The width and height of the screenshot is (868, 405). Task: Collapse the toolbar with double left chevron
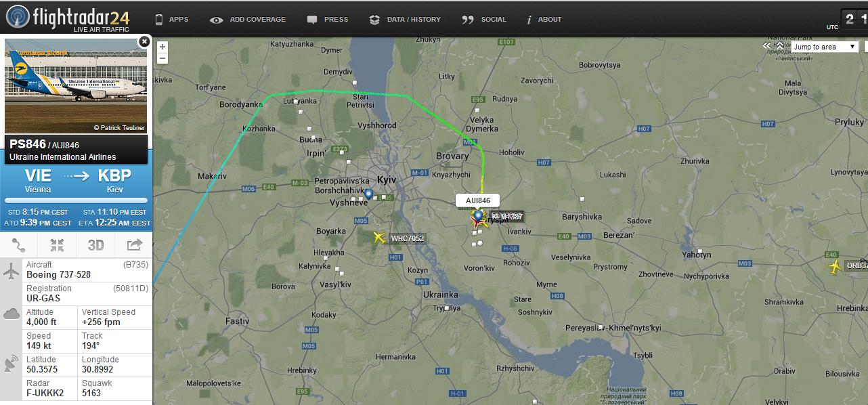pyautogui.click(x=767, y=46)
